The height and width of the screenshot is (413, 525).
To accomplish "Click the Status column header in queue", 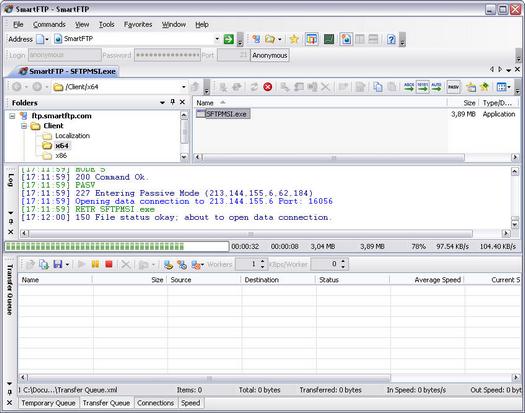I will coord(352,280).
